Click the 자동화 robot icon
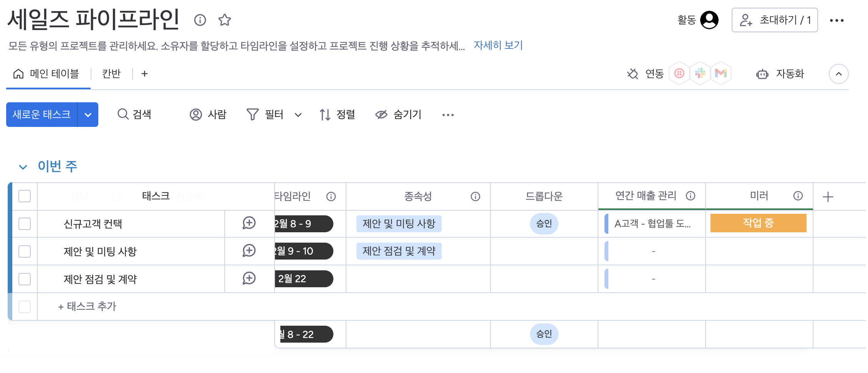 point(762,74)
